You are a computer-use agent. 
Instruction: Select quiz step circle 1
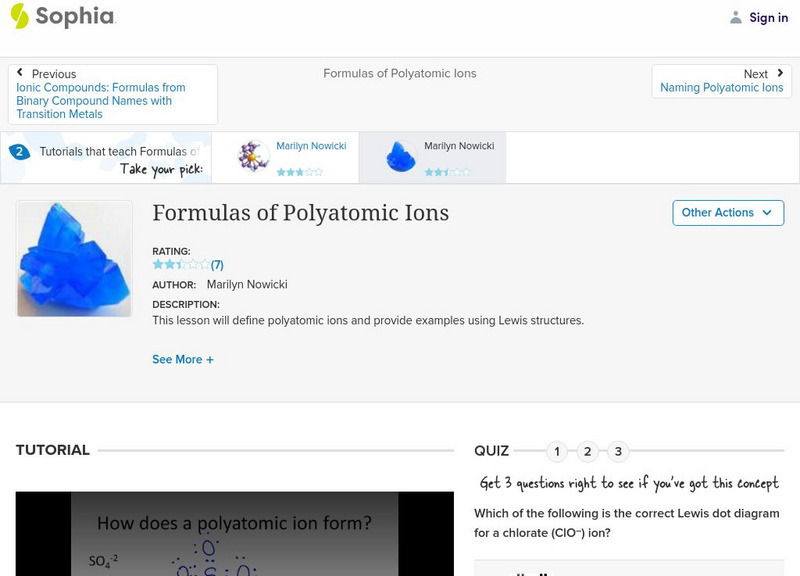click(x=556, y=451)
